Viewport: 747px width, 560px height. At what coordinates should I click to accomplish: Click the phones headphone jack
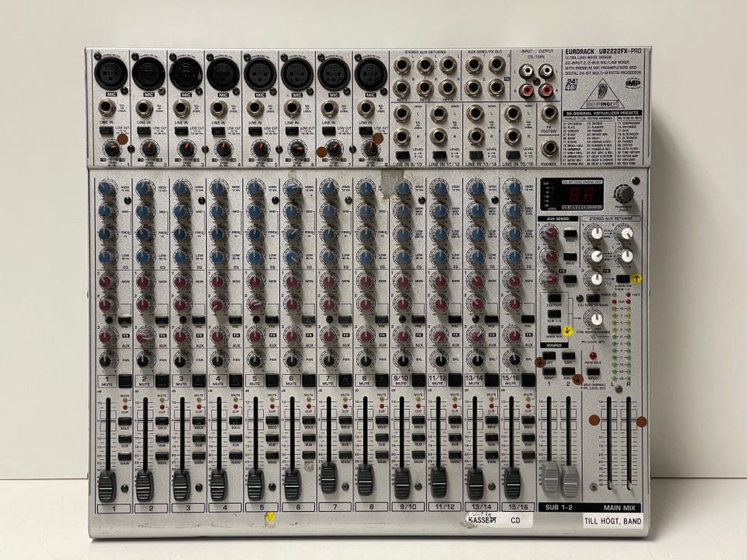pos(549,149)
